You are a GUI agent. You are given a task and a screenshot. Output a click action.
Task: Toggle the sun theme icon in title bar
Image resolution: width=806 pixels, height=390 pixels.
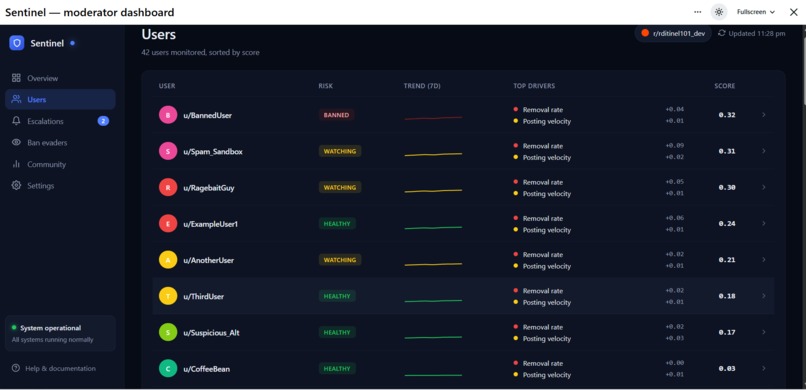pyautogui.click(x=719, y=12)
